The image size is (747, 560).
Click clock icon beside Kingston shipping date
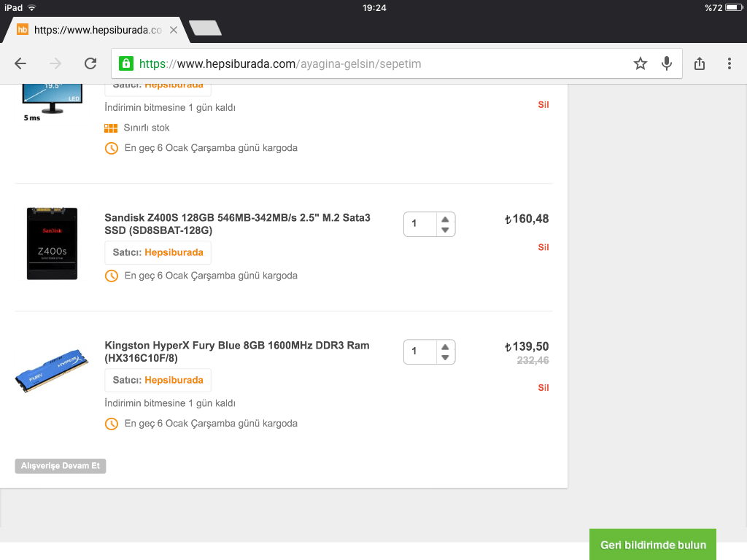(x=112, y=424)
